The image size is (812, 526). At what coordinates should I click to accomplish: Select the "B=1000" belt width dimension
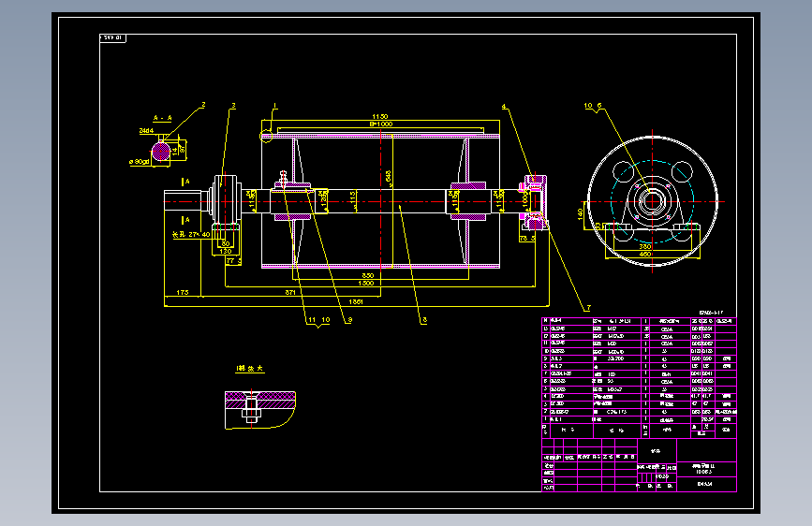381,124
